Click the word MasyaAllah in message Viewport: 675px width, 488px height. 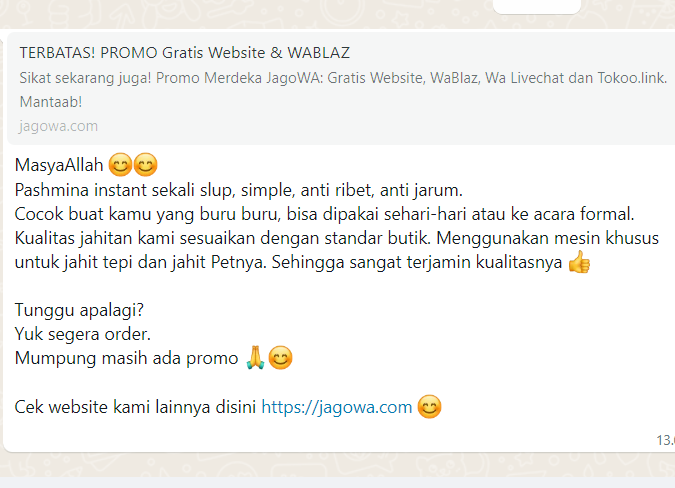tap(59, 165)
